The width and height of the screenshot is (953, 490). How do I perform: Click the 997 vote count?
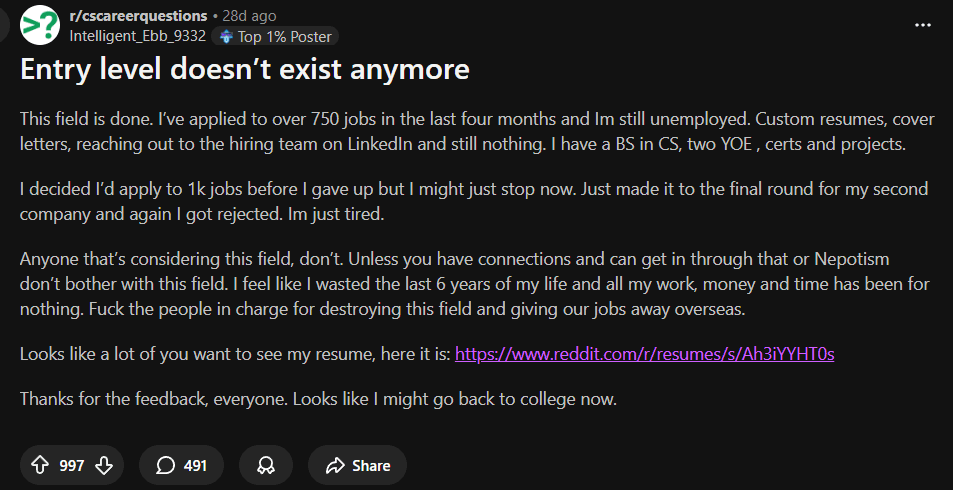72,465
